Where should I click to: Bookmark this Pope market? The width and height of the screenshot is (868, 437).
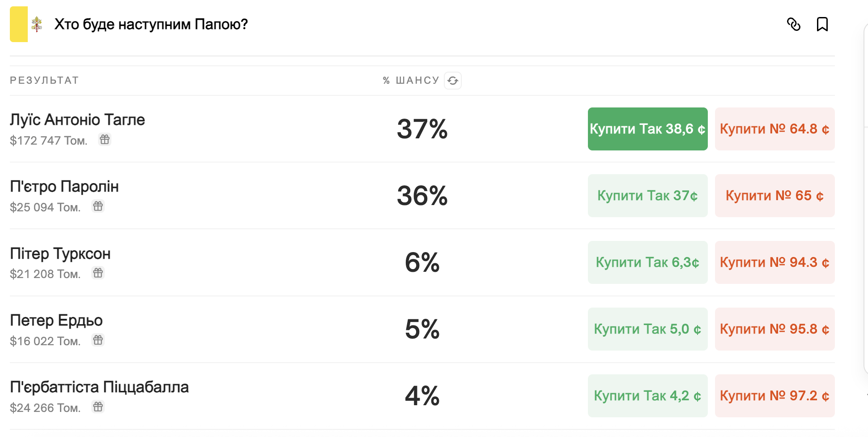(822, 24)
